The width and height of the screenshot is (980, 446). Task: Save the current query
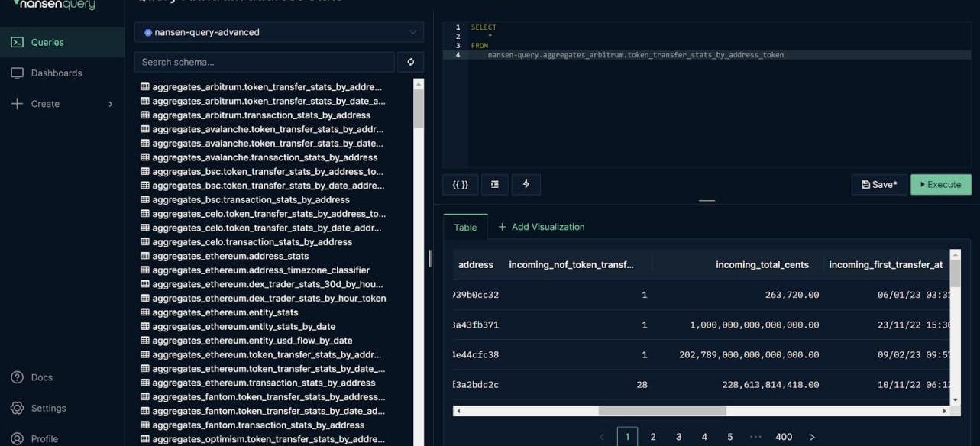click(x=879, y=184)
